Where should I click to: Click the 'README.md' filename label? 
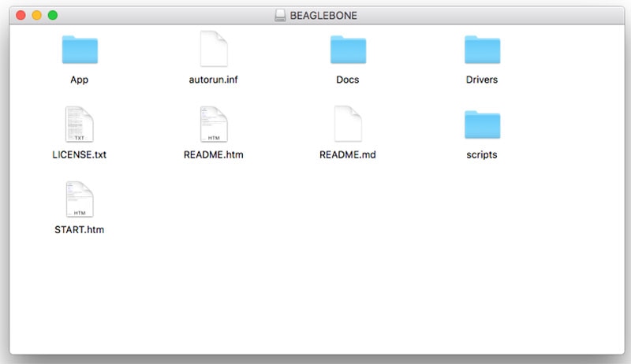(x=347, y=154)
